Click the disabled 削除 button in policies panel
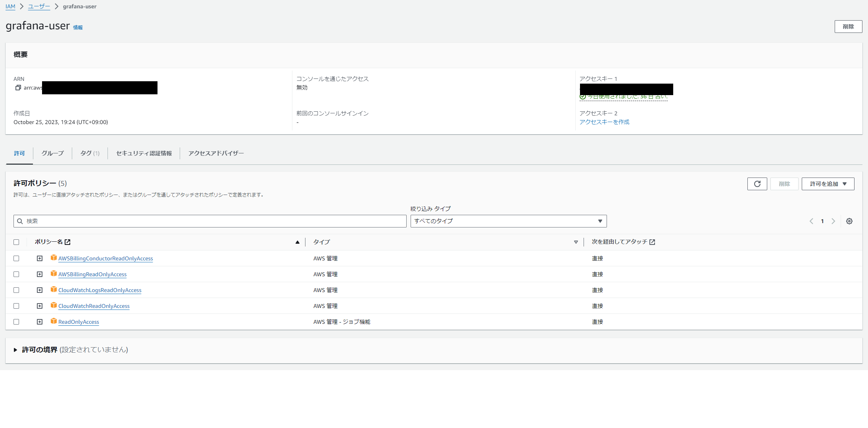868x428 pixels. click(784, 184)
